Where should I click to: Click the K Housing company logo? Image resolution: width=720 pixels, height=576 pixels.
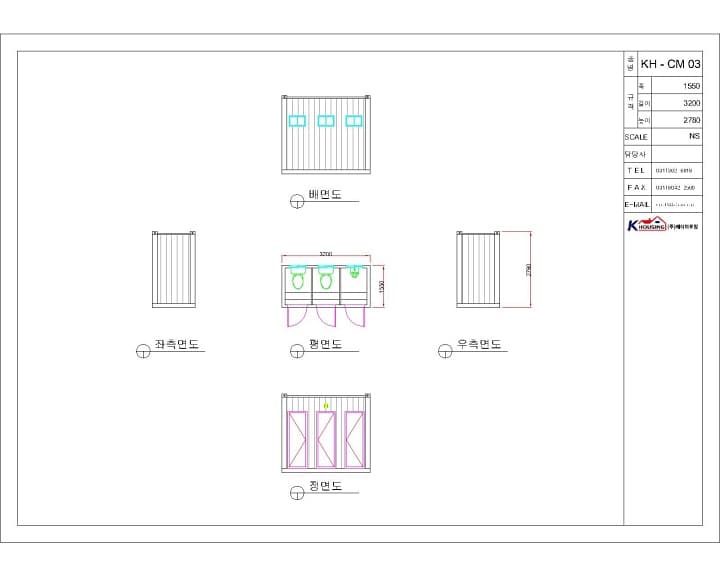coord(663,225)
